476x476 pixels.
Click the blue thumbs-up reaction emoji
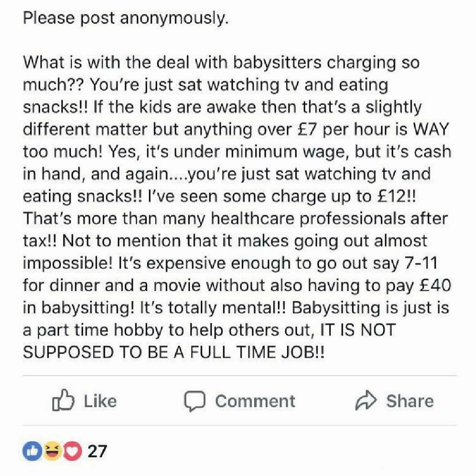32,451
